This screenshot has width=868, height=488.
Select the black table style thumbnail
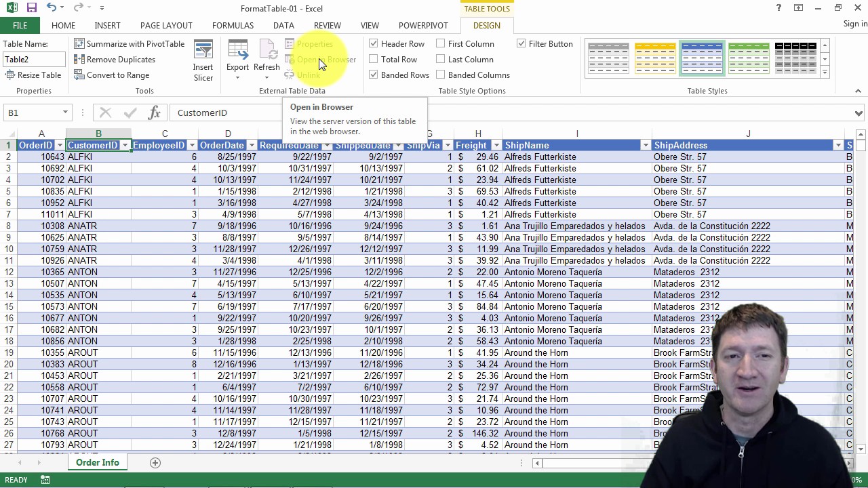click(x=795, y=58)
